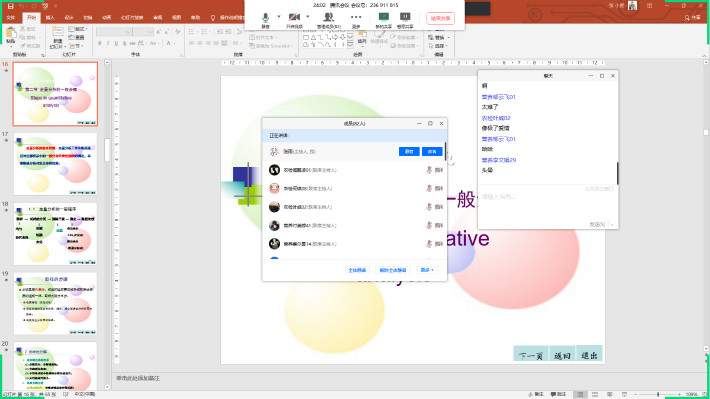Adjust the zoom slider in the status bar
710x399 pixels.
pyautogui.click(x=658, y=394)
